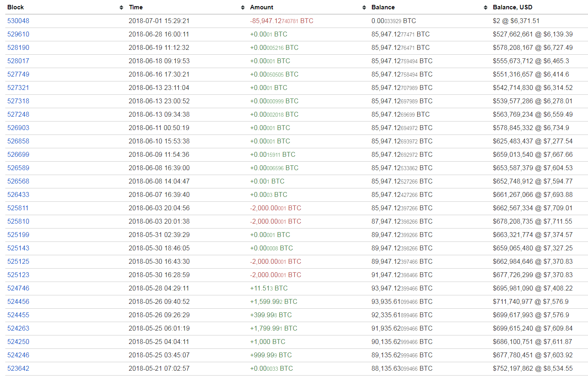Open block 523642 link

pos(18,369)
